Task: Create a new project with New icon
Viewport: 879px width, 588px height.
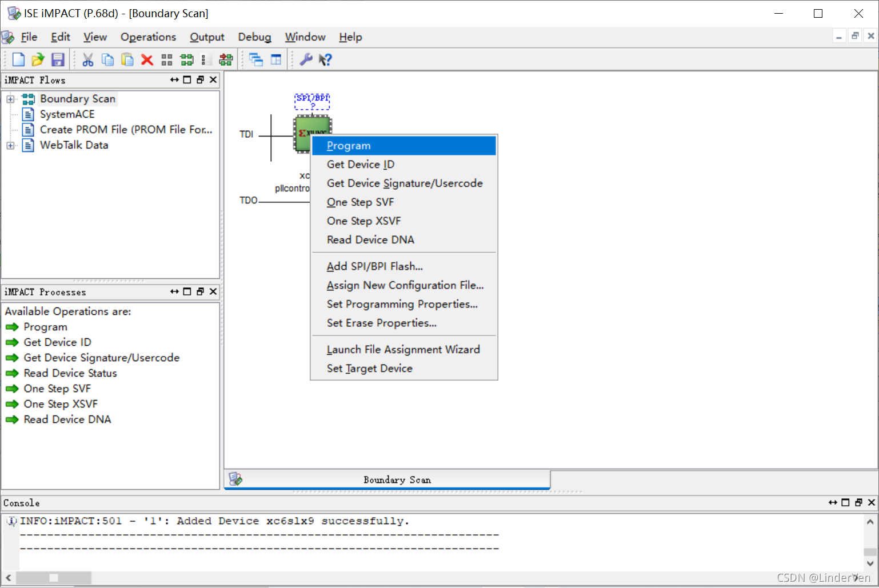Action: tap(18, 59)
